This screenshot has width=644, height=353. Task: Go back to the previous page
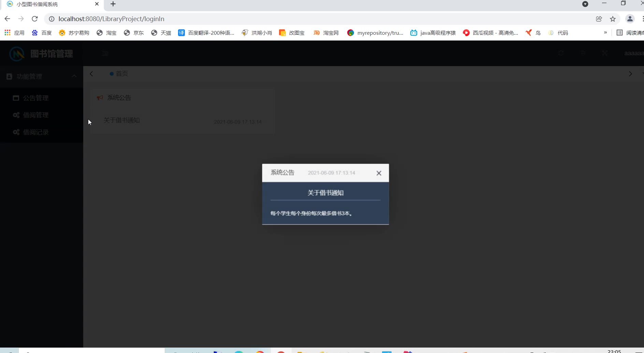8,19
